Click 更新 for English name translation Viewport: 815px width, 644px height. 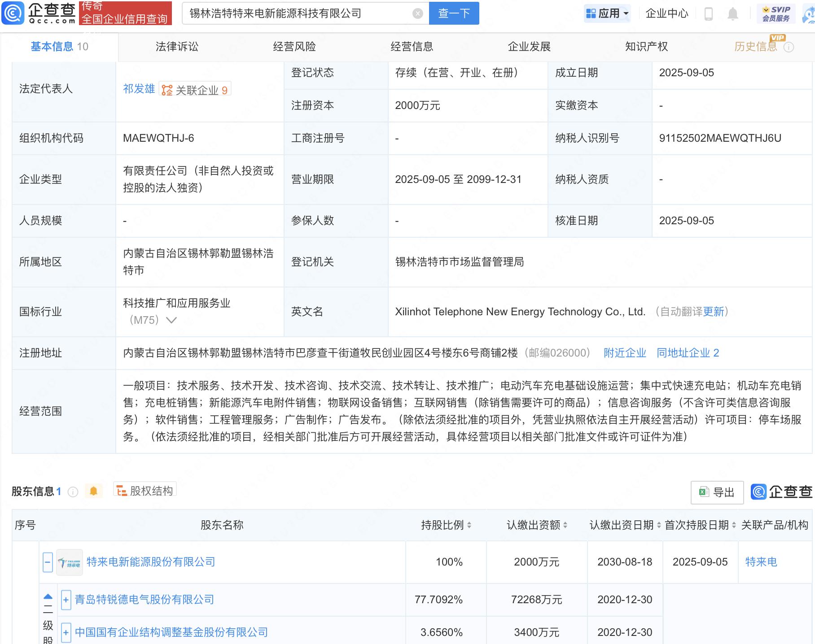[714, 312]
